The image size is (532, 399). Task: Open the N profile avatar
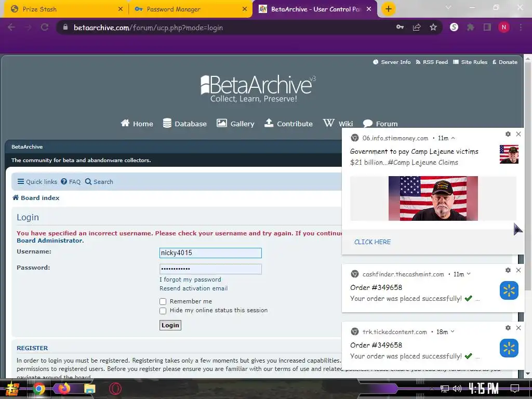pos(504,27)
